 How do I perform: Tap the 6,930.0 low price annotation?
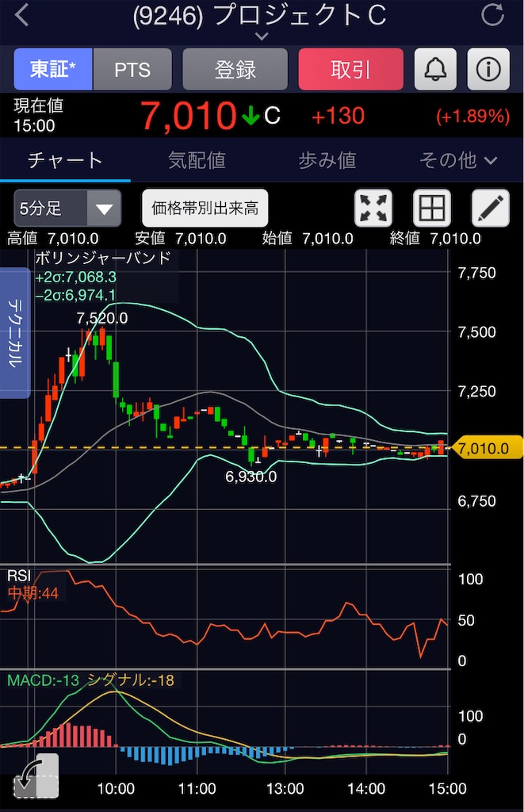point(251,477)
